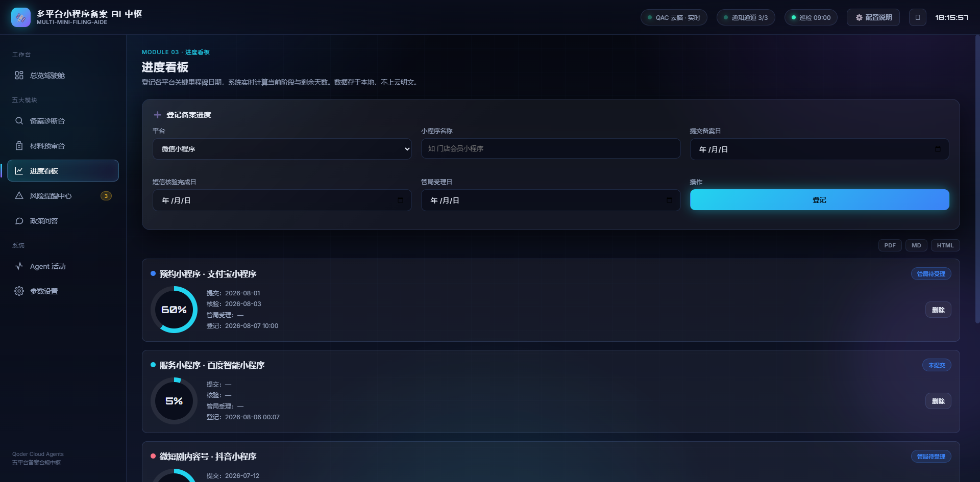The width and height of the screenshot is (980, 482).
Task: Open calendar picker for 管局受理日
Action: pos(669,200)
